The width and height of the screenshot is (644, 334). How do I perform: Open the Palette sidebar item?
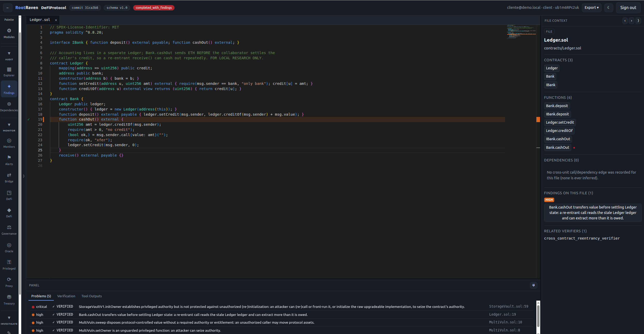pyautogui.click(x=9, y=20)
